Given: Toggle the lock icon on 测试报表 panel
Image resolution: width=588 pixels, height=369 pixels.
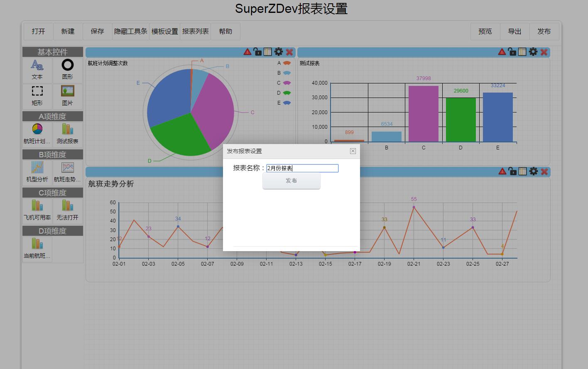Looking at the screenshot, I should pyautogui.click(x=512, y=52).
